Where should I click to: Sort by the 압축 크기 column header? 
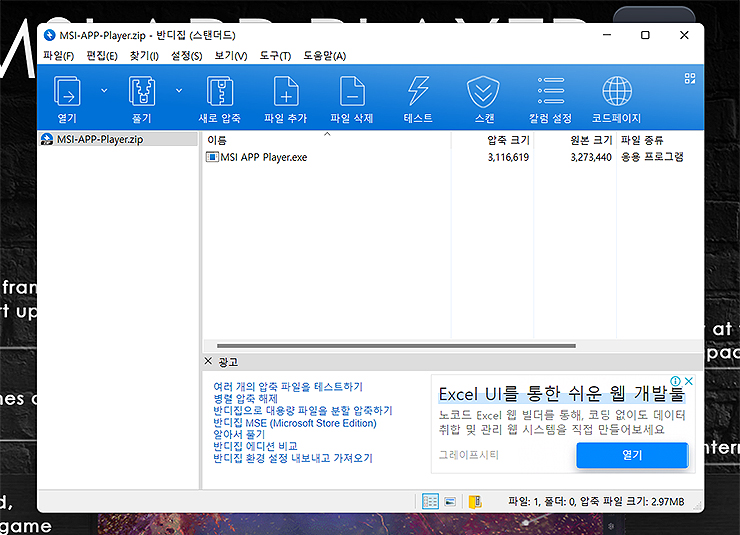492,140
